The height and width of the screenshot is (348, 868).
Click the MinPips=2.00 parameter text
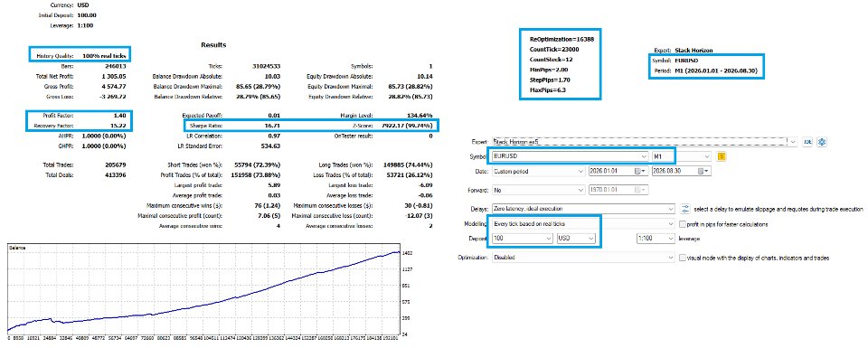[x=549, y=70]
